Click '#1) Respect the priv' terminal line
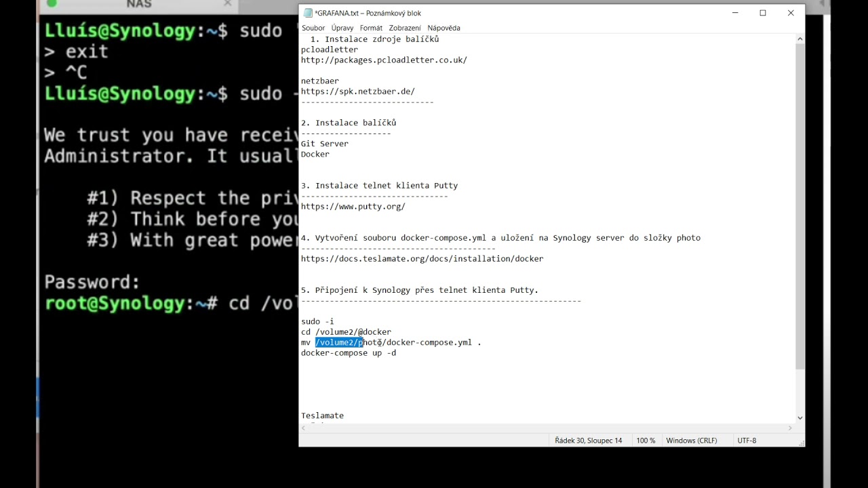Image resolution: width=868 pixels, height=488 pixels. 193,198
